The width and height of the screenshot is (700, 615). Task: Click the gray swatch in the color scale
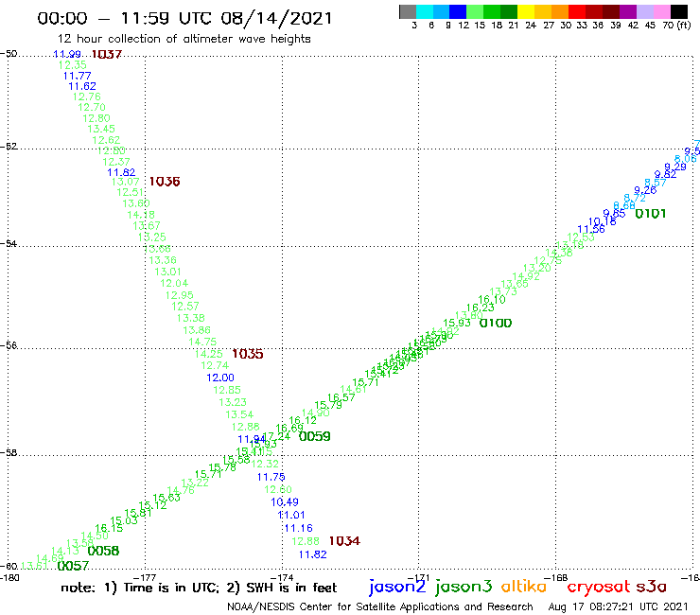tap(408, 11)
